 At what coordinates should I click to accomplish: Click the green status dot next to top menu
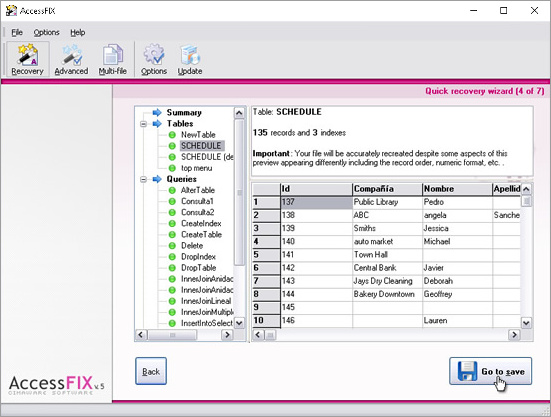coord(172,168)
